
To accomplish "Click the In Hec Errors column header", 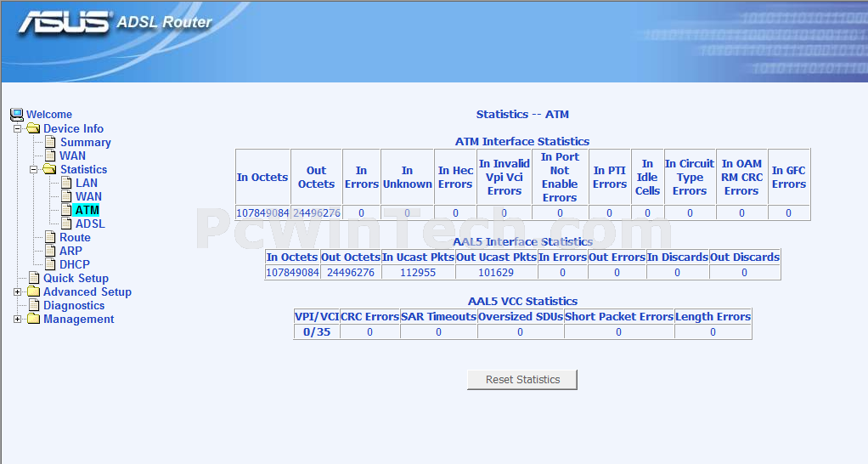I will pos(455,177).
